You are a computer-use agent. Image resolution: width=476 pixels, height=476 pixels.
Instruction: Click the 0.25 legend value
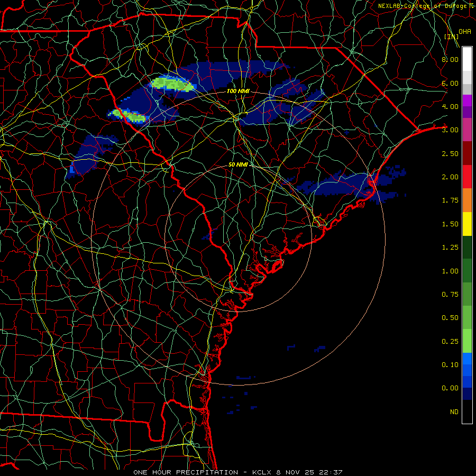point(450,342)
